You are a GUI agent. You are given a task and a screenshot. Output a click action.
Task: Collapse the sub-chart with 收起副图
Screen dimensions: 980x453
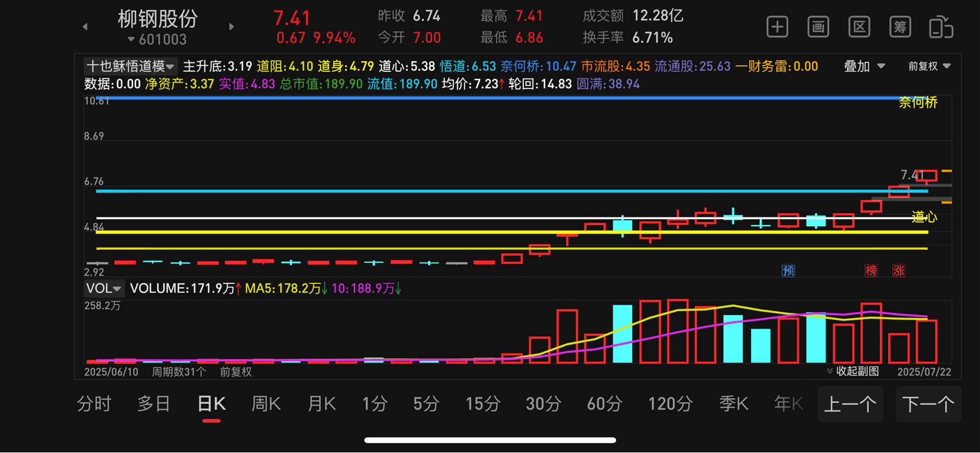(853, 371)
